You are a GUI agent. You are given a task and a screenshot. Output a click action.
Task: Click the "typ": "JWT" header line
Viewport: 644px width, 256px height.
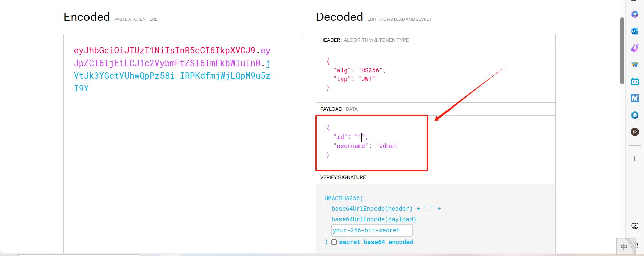point(354,79)
